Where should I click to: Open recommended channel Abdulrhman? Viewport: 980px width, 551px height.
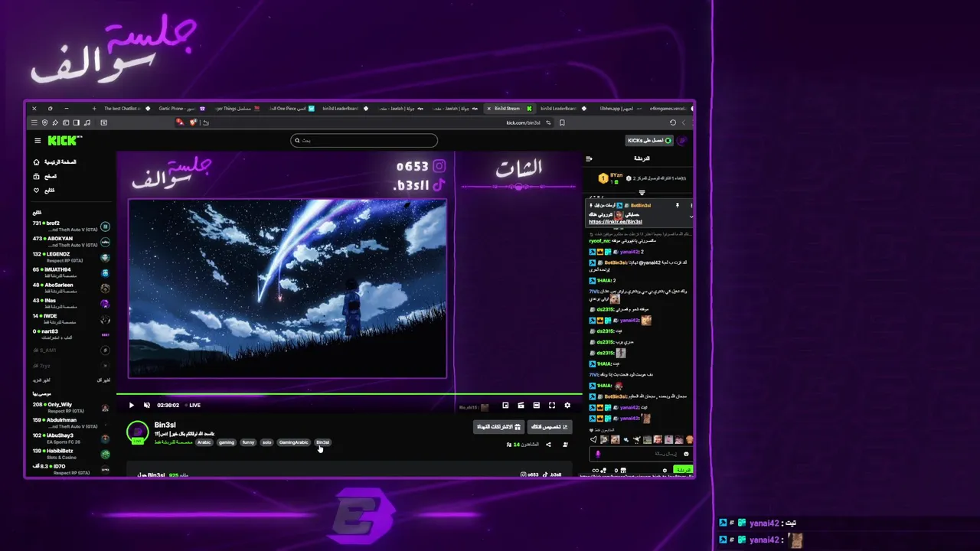pos(71,422)
